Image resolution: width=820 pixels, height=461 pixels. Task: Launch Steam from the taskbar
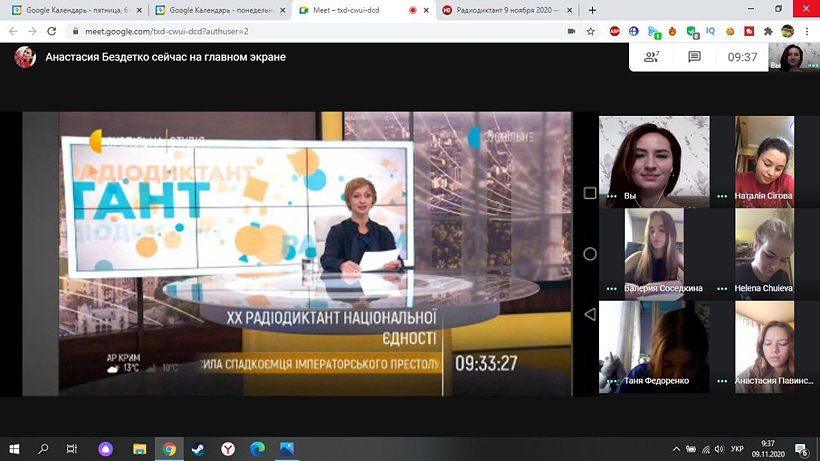198,448
